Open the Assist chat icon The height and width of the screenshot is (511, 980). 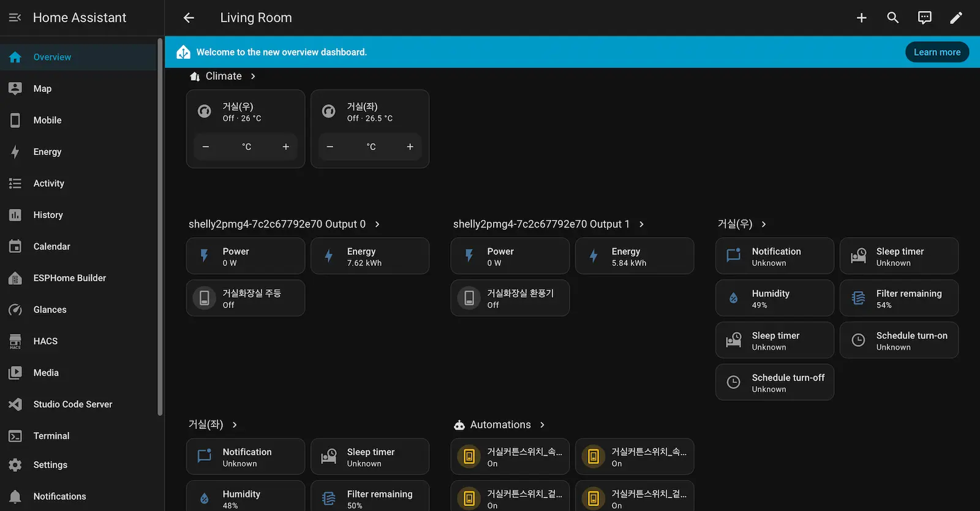(925, 18)
